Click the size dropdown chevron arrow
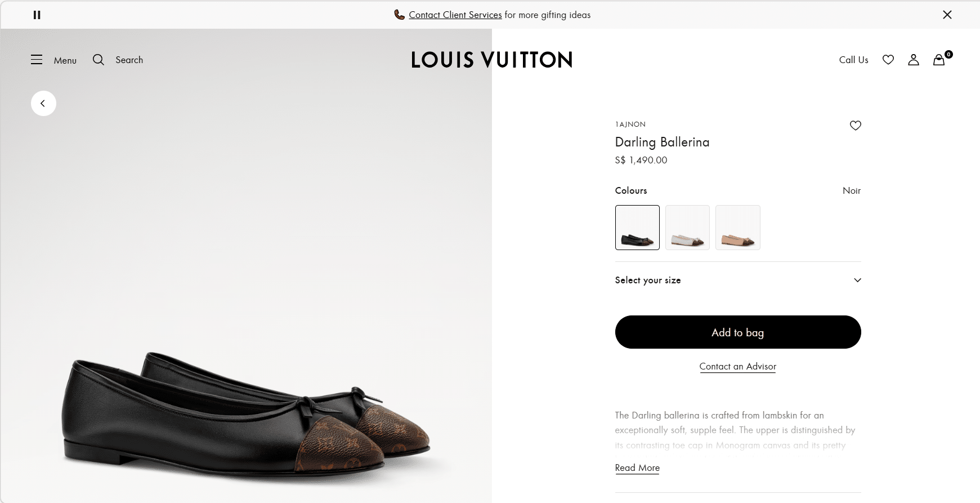Image resolution: width=980 pixels, height=503 pixels. pyautogui.click(x=857, y=281)
